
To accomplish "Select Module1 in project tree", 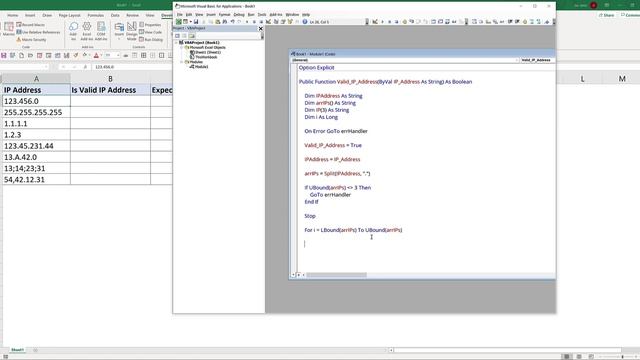I will coord(200,67).
